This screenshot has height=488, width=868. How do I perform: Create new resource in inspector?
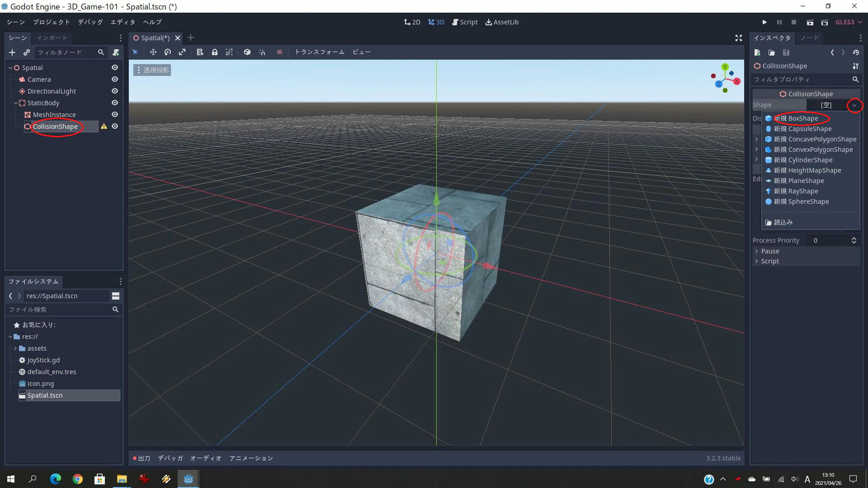[x=758, y=52]
